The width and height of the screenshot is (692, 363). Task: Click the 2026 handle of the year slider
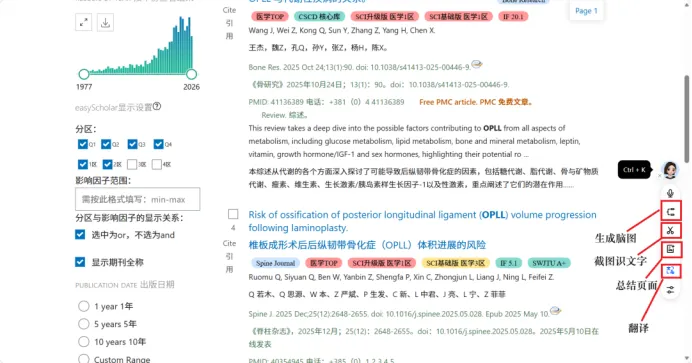click(191, 74)
